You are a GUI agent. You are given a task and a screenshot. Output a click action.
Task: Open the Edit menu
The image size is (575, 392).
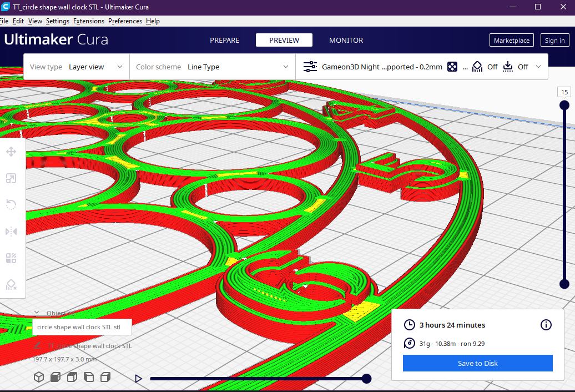click(x=18, y=21)
